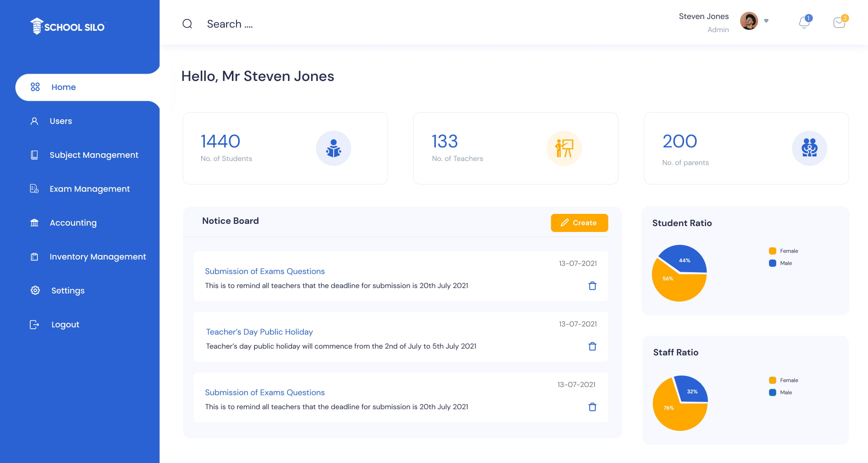Open the notifications bell icon

pos(804,24)
